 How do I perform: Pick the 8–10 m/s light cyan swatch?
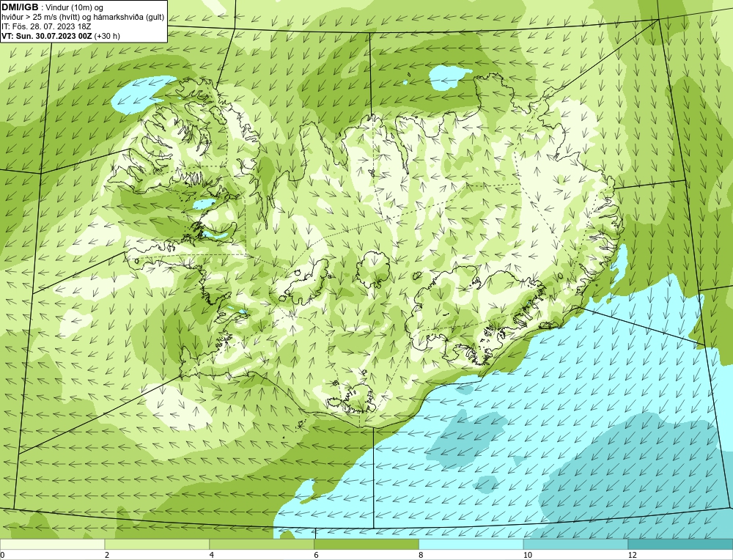coord(471,544)
